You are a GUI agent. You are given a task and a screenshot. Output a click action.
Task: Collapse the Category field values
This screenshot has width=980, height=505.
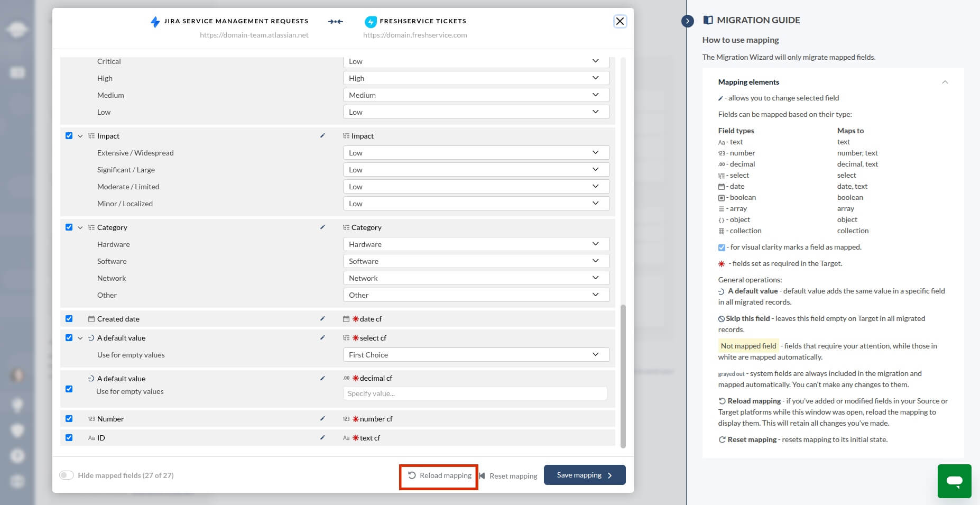click(x=80, y=228)
